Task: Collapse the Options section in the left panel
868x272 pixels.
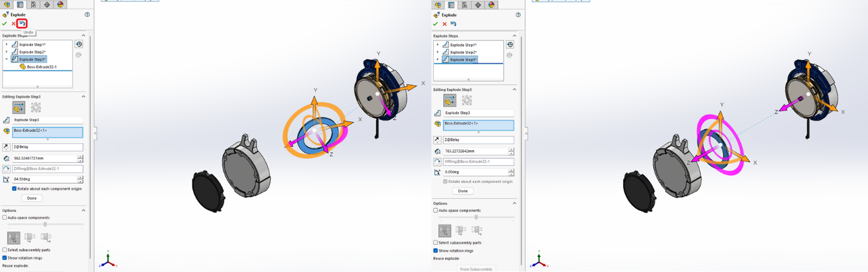Action: [x=83, y=211]
